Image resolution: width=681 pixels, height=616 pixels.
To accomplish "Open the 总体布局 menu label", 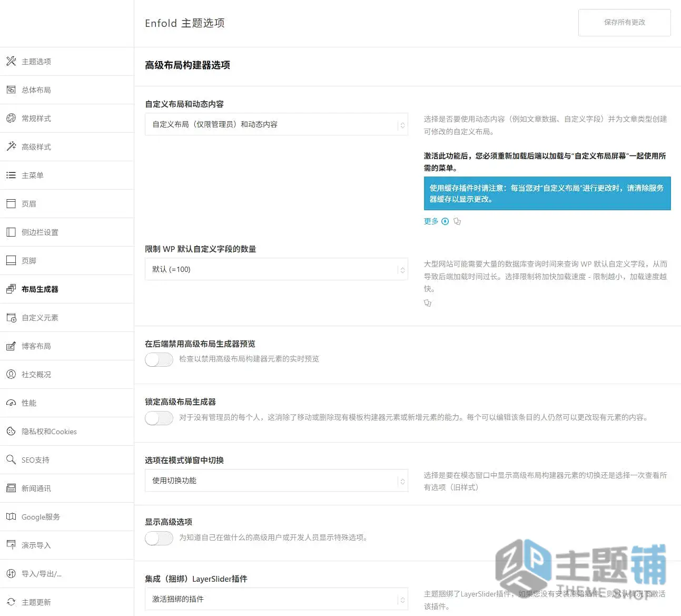I will (36, 90).
